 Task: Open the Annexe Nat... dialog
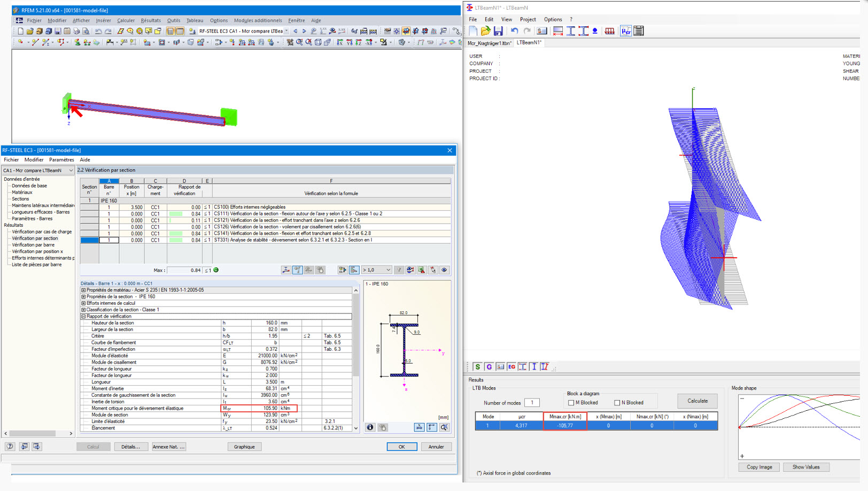168,447
